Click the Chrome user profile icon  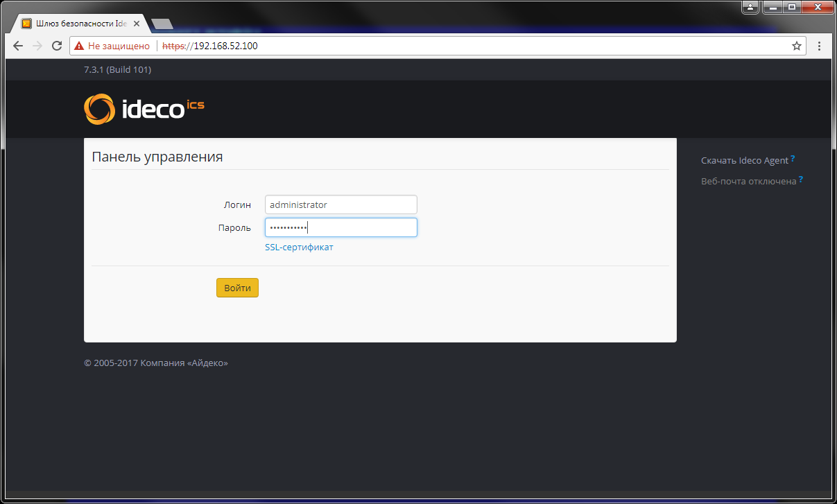click(x=750, y=7)
